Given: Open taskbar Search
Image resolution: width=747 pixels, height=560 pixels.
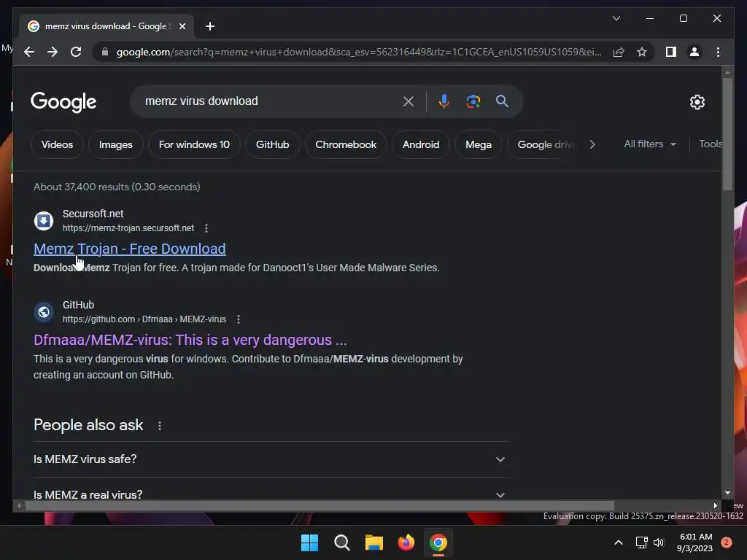Looking at the screenshot, I should tap(341, 542).
